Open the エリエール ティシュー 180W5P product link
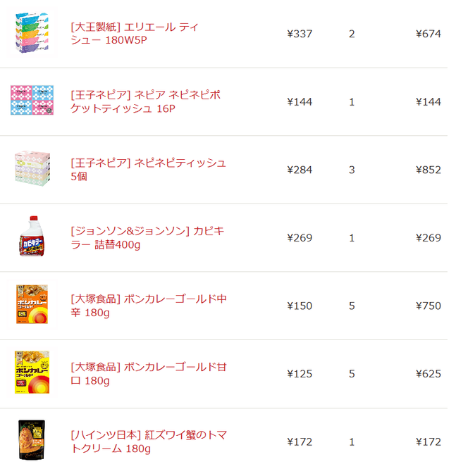Image resolution: width=456 pixels, height=476 pixels. (135, 33)
